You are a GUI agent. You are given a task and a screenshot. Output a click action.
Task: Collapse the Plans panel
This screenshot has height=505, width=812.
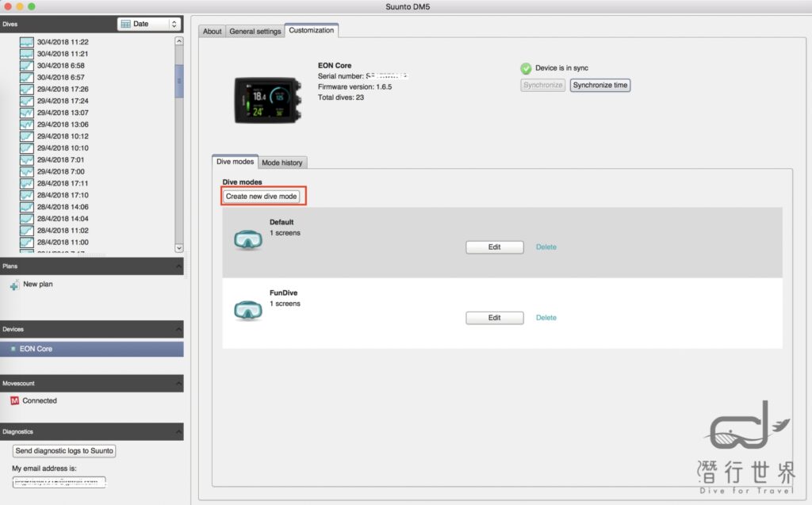(178, 266)
